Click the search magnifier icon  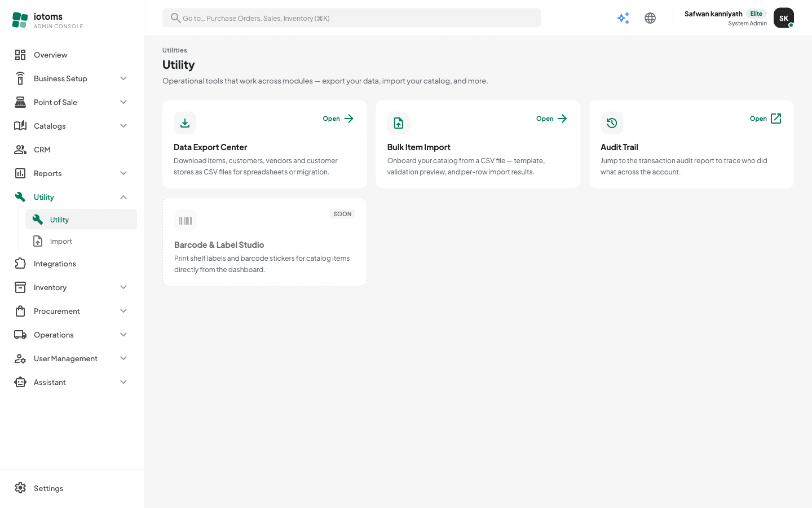point(175,18)
